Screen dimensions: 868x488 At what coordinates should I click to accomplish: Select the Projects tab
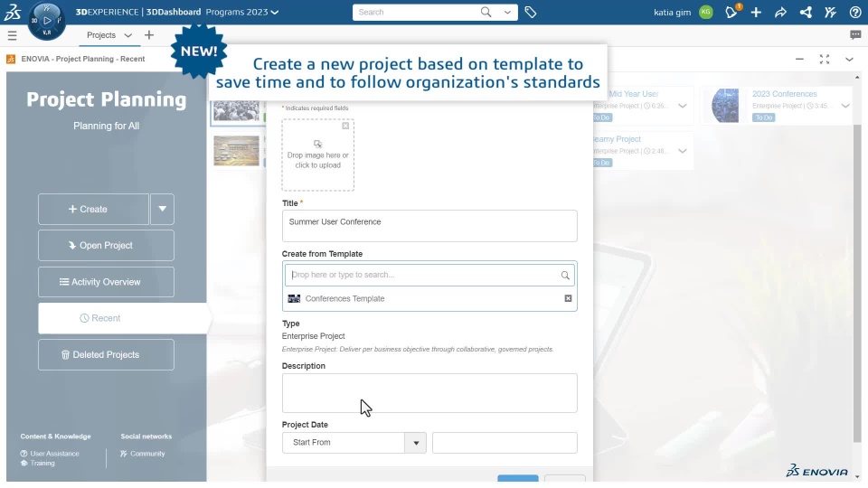(101, 35)
